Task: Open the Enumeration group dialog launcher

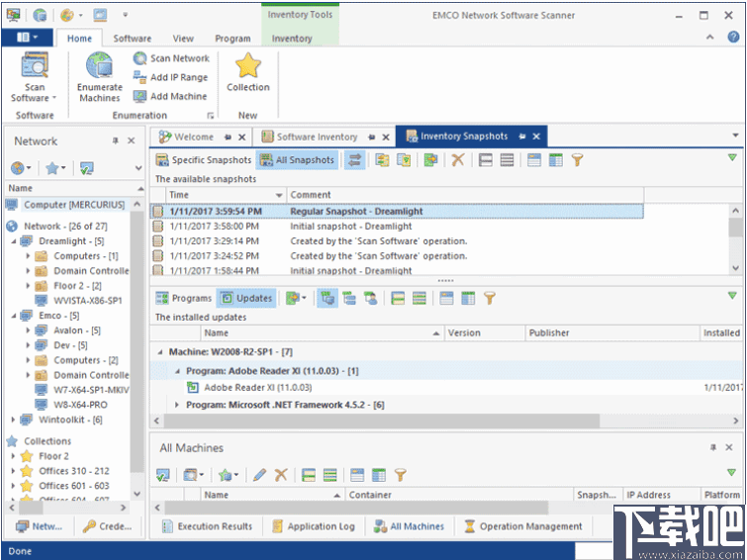Action: 210,116
